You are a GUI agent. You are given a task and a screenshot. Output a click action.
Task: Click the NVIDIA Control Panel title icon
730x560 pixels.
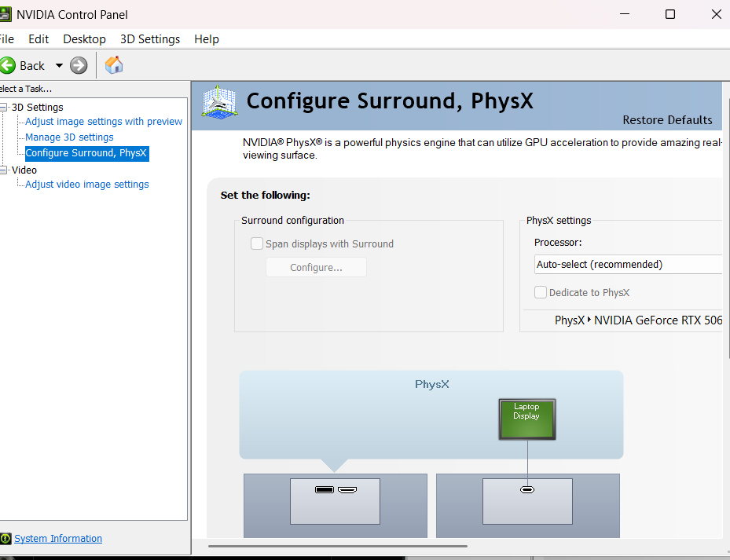coord(6,14)
